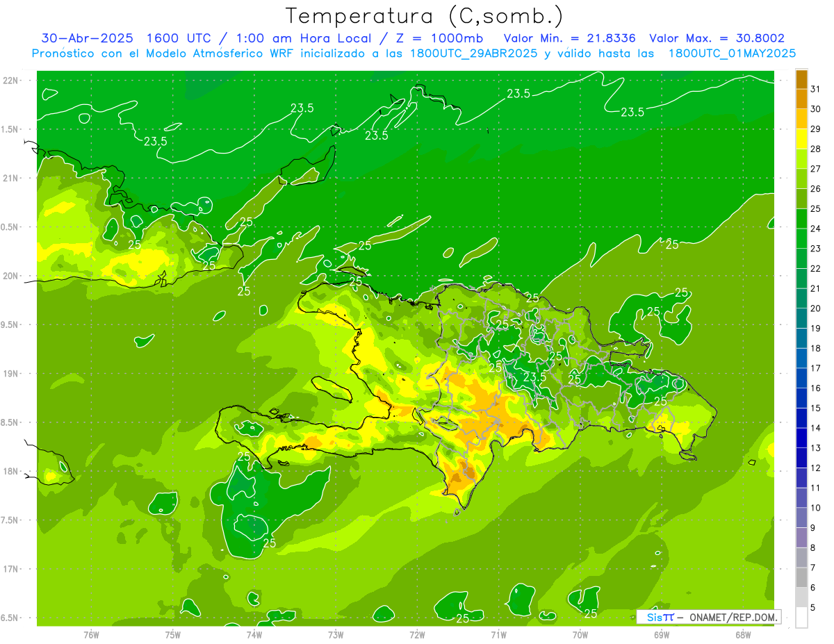This screenshot has height=644, width=834.
Task: Click the legend label "10"
Action: [x=816, y=508]
